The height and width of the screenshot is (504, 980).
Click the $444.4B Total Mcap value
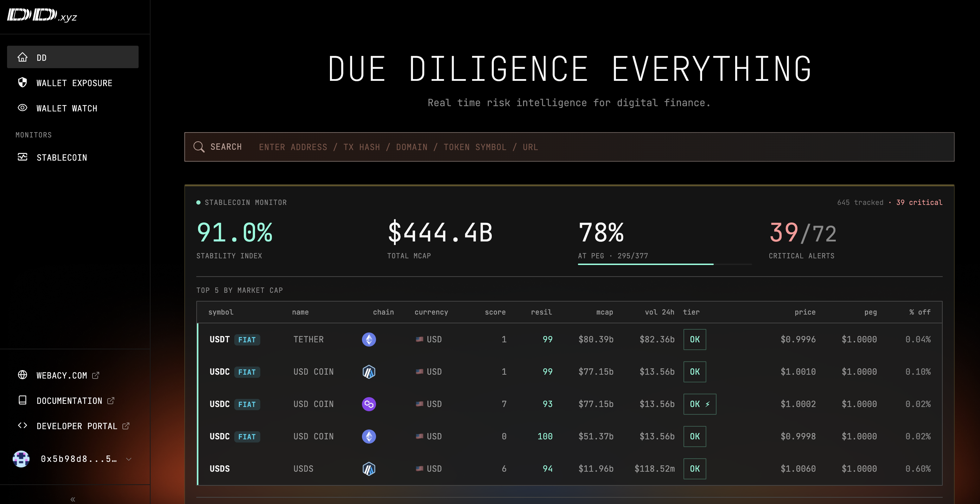[440, 233]
